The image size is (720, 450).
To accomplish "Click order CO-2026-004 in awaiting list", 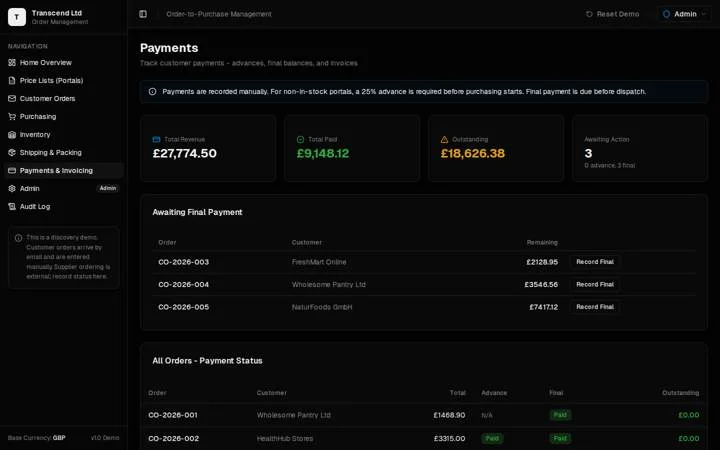I will [x=184, y=285].
